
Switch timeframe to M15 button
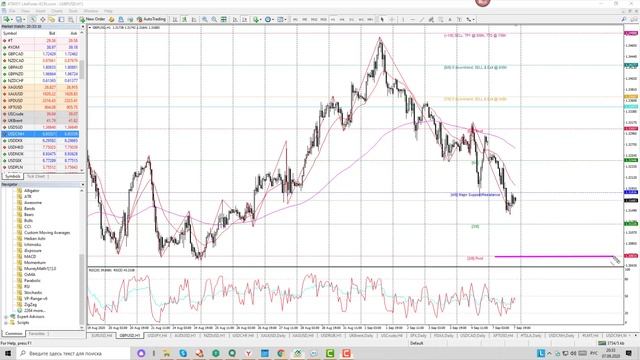pos(314,19)
